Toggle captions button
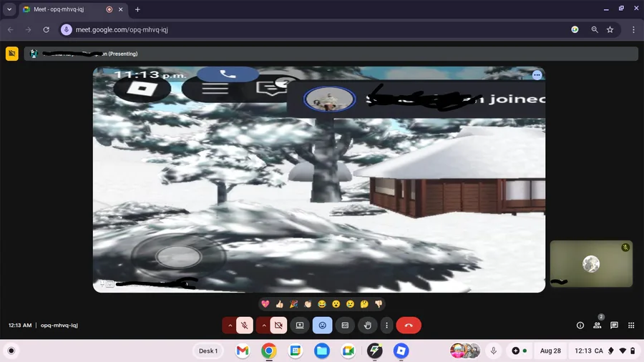 [x=345, y=326]
